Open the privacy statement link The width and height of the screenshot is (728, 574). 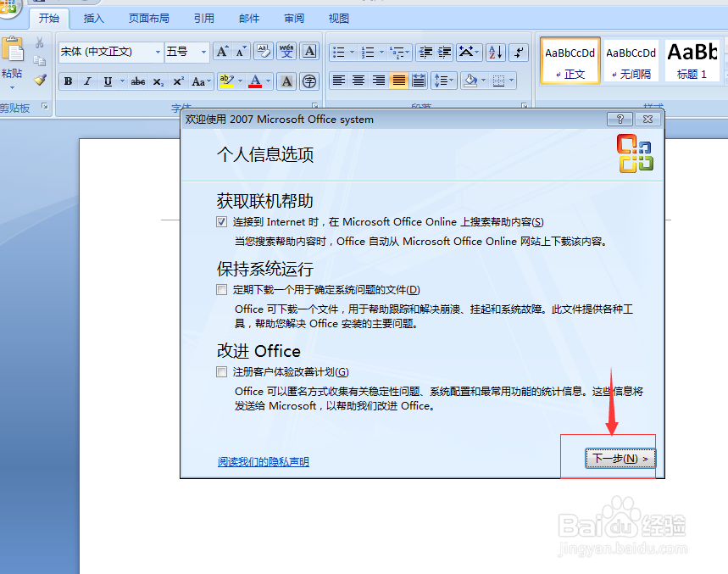click(x=264, y=461)
